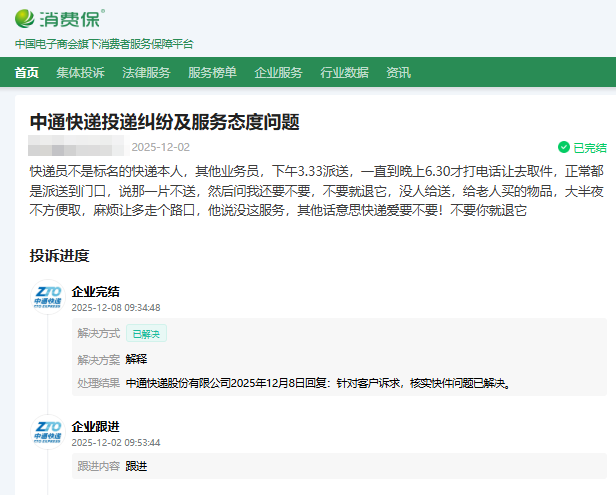Click the 投诉进度 section heading
This screenshot has width=616, height=495.
pos(59,255)
